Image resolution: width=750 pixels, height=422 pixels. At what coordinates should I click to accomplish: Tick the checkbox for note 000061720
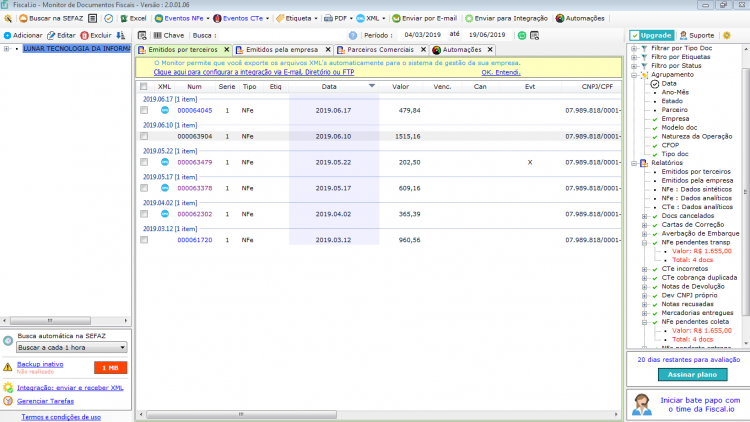144,240
